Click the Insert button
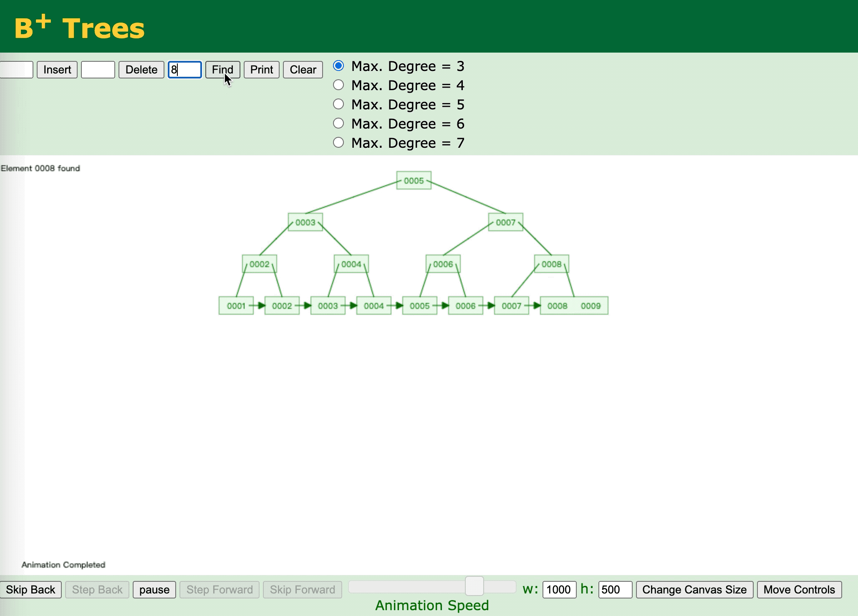This screenshot has width=858, height=616. tap(57, 70)
